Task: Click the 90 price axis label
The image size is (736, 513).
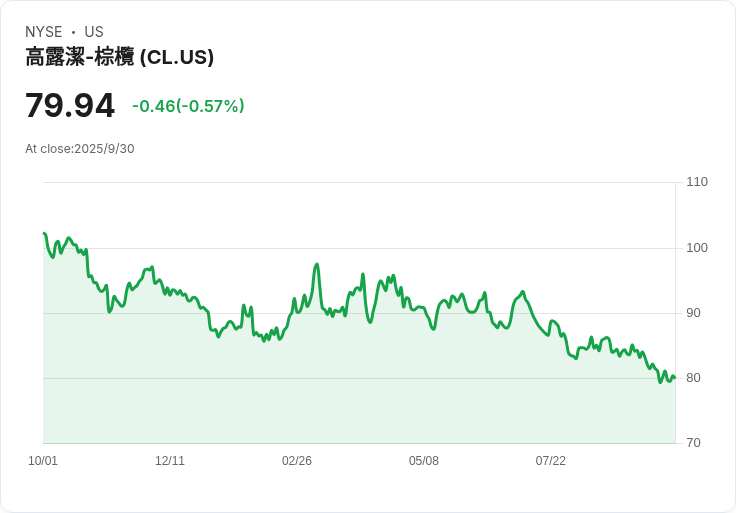Action: tap(693, 313)
